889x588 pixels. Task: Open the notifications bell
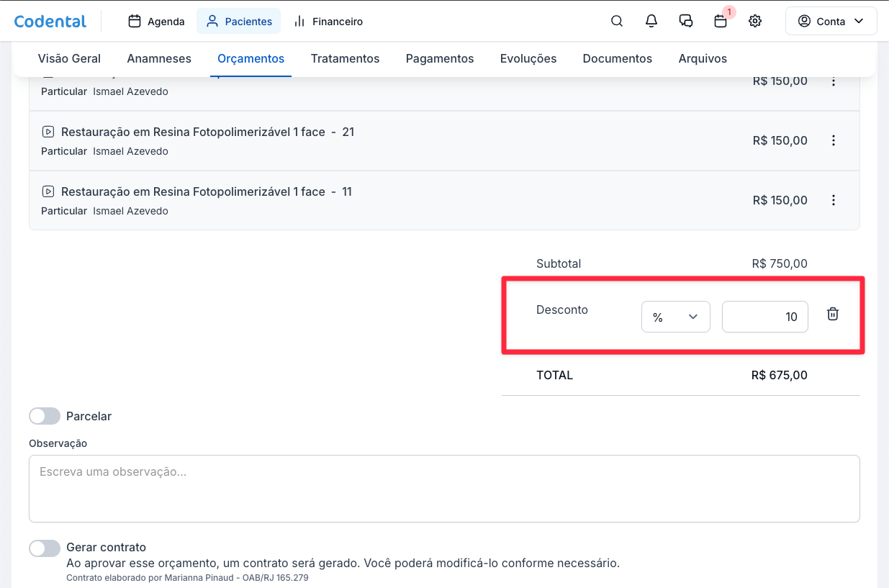[651, 22]
